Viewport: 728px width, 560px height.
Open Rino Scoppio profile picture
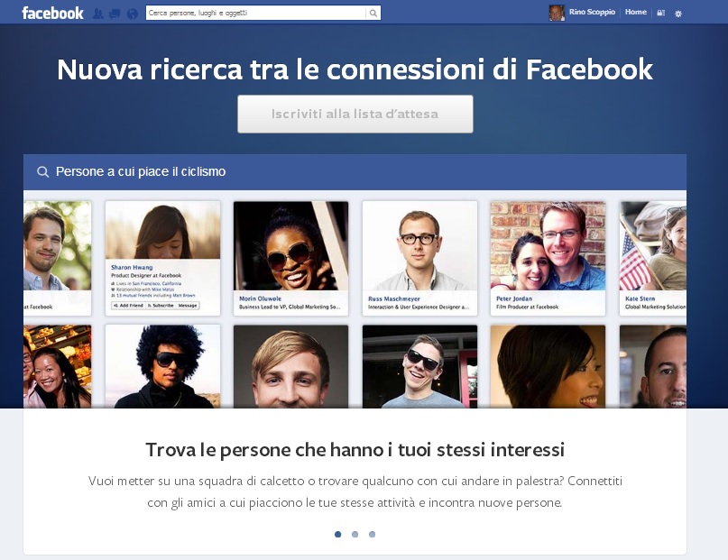coord(557,13)
